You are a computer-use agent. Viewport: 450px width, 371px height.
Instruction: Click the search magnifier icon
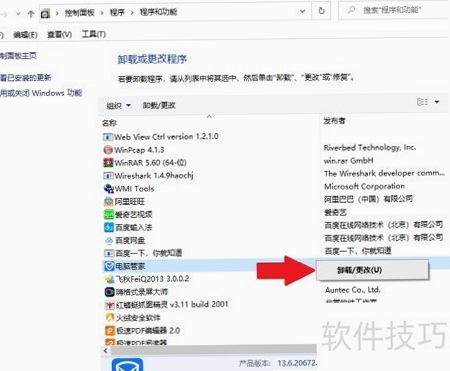[351, 10]
